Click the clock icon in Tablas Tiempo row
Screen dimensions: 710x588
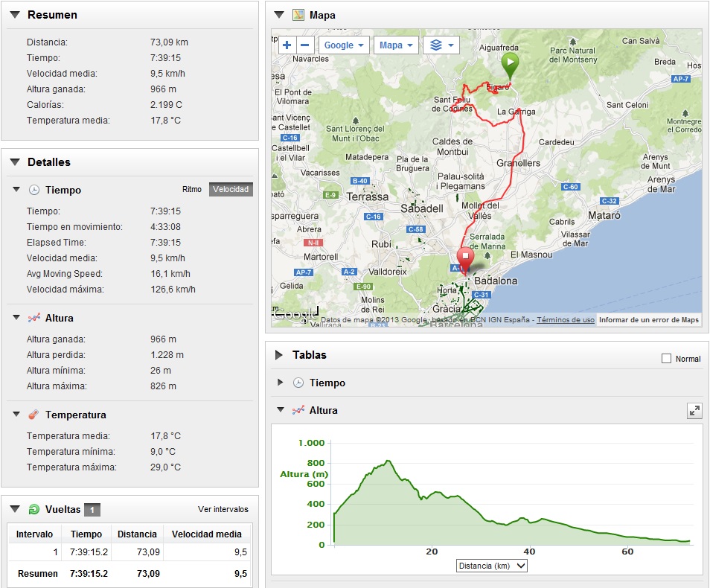[298, 383]
